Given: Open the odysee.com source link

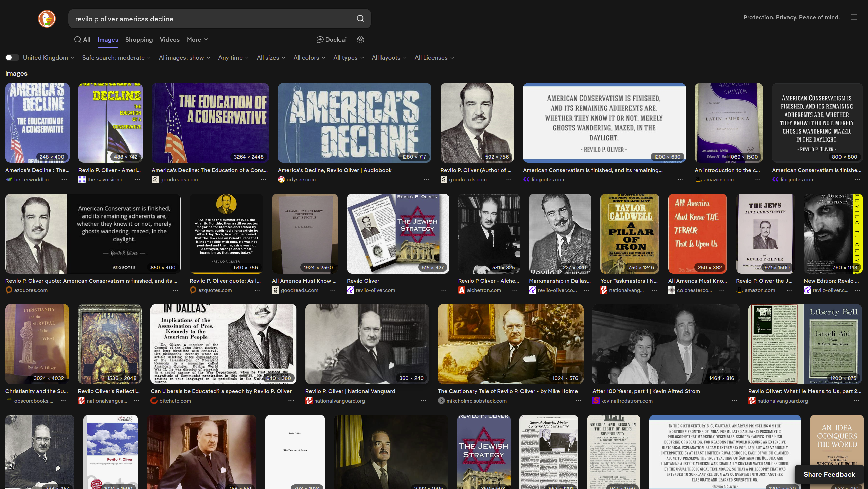Looking at the screenshot, I should coord(301,179).
